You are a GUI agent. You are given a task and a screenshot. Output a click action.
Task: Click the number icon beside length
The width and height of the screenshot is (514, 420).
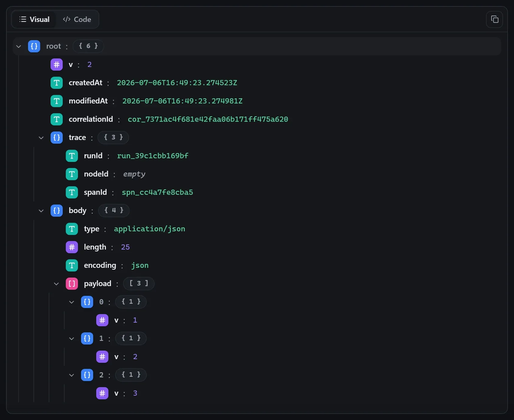point(72,247)
